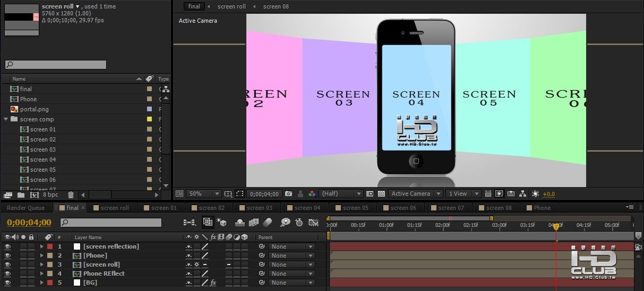
Task: Collapse the screen comp folder
Action: point(6,119)
